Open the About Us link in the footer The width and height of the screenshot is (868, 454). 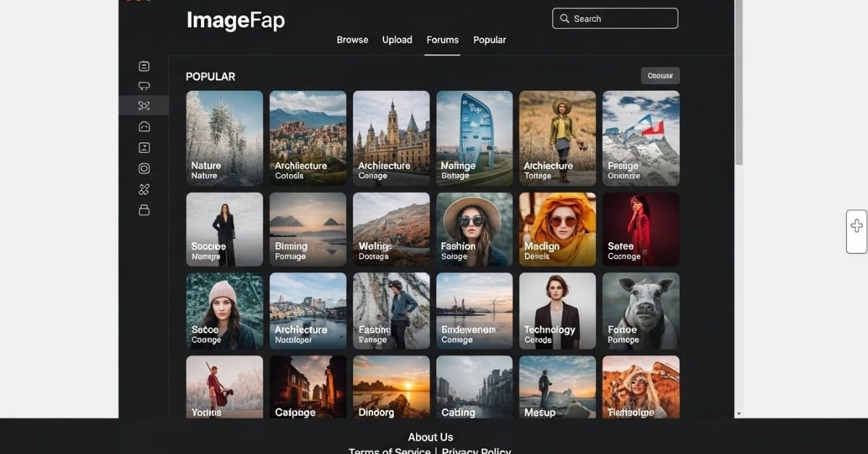[430, 437]
